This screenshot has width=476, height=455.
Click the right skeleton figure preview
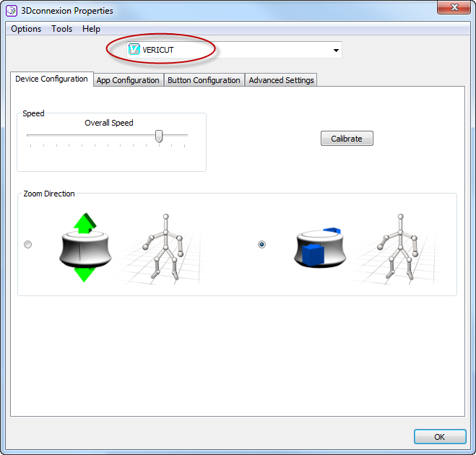[398, 248]
